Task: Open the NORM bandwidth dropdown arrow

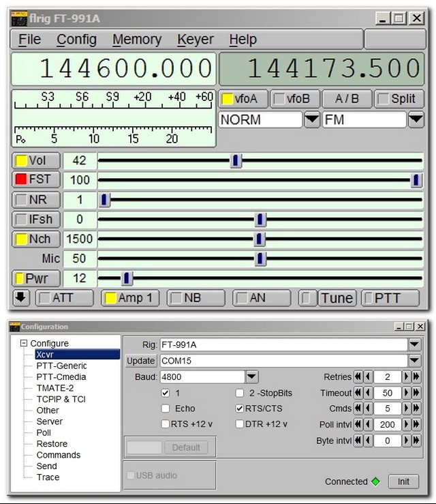Action: (312, 120)
